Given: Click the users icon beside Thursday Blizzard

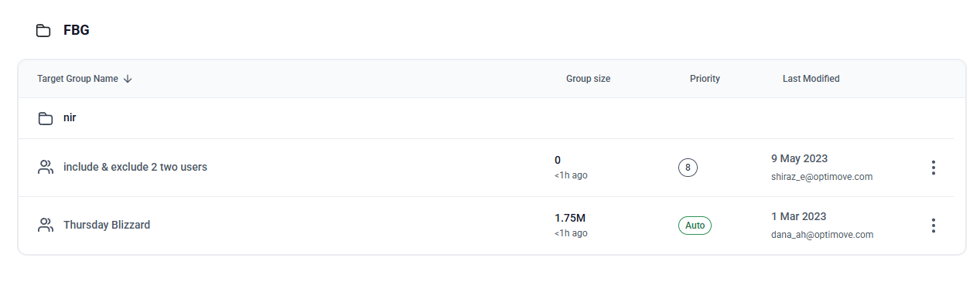Looking at the screenshot, I should coord(46,225).
